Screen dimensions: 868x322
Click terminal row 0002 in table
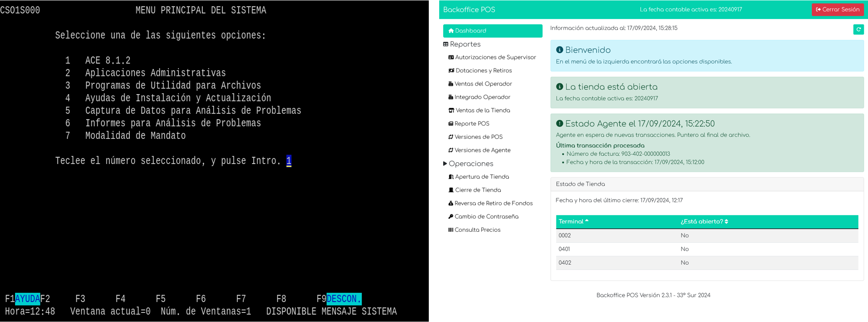click(707, 236)
